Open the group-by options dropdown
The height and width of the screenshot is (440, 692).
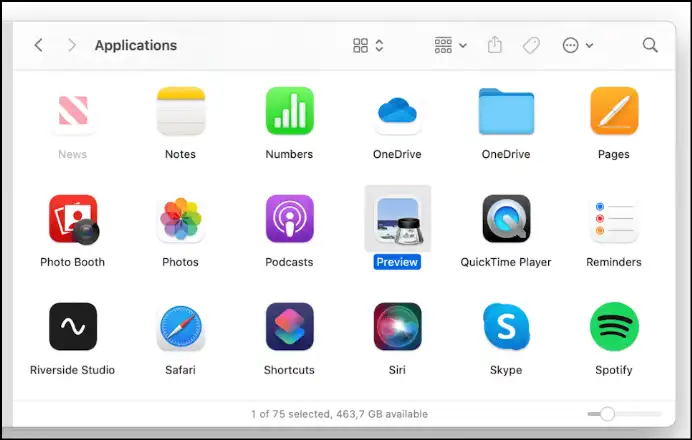click(x=451, y=45)
